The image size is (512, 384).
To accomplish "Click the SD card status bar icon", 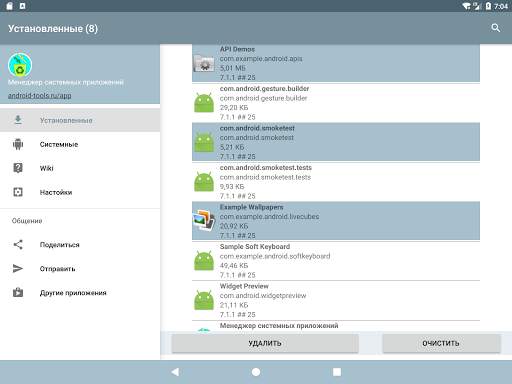I will click(9, 6).
